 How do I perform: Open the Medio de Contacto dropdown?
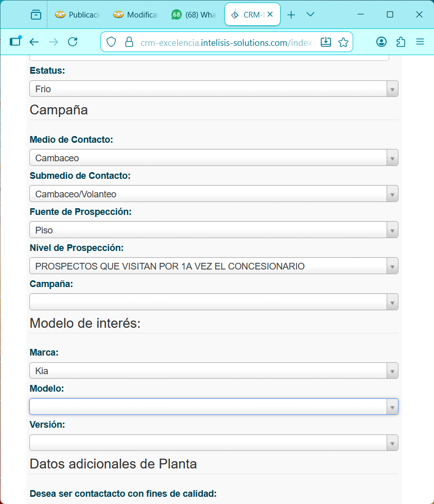[x=213, y=158]
